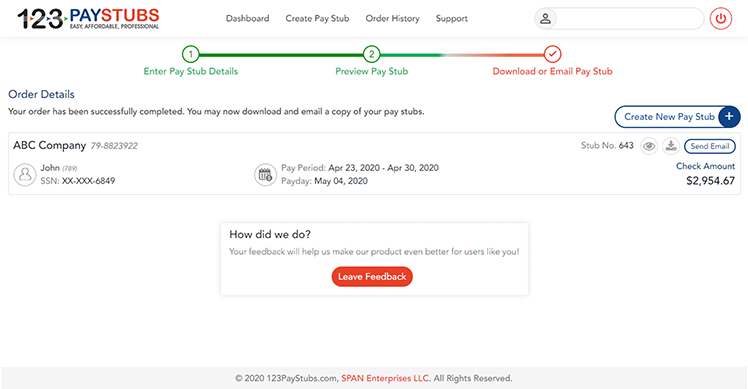Download pay stub 643 icon
The image size is (748, 389).
(671, 146)
